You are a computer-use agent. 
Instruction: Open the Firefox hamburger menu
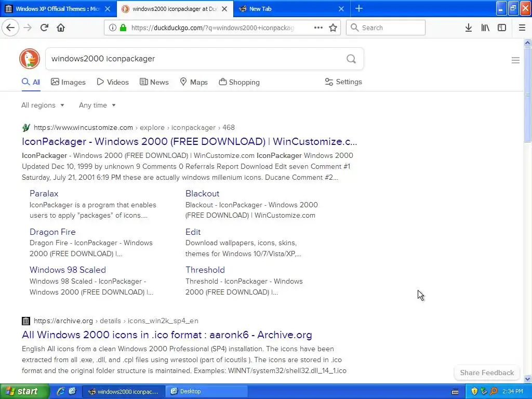(522, 28)
